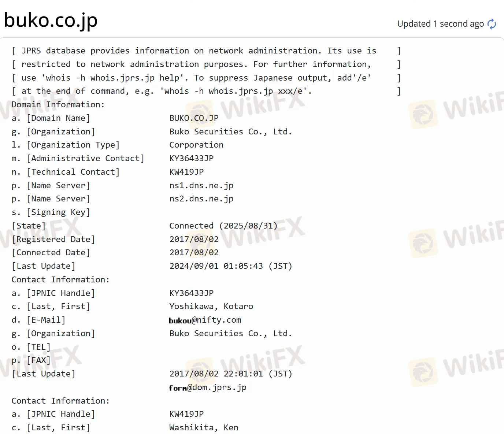This screenshot has width=504, height=434.
Task: Click the '[Administrative Contact]' field label
Action: click(x=85, y=158)
